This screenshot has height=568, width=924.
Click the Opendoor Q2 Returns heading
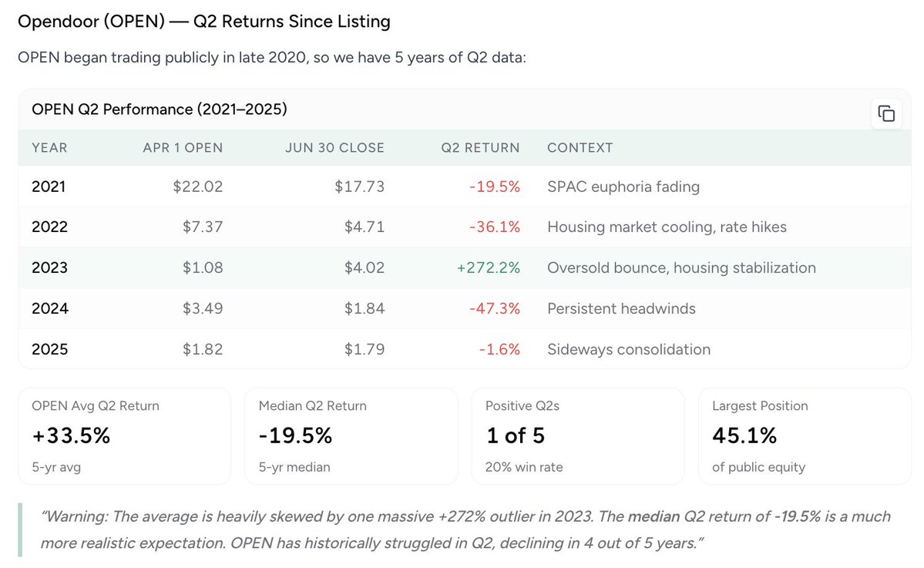click(x=204, y=22)
